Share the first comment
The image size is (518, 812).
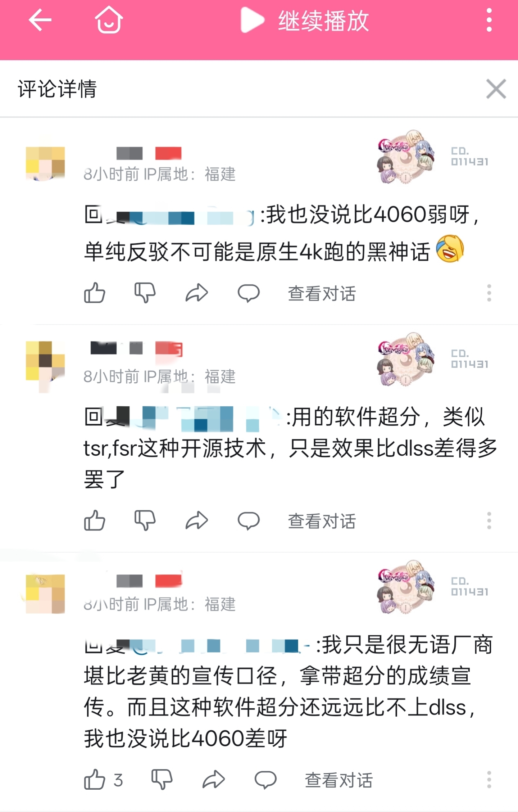point(197,293)
